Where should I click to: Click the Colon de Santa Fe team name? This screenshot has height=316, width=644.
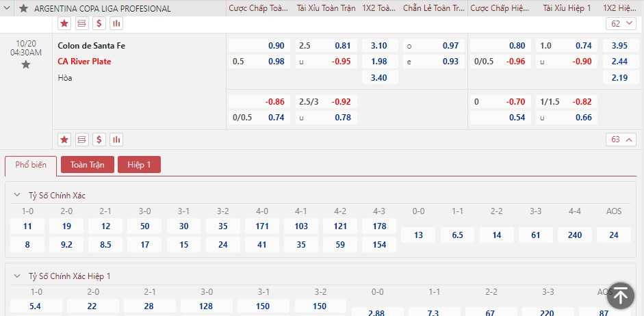[x=92, y=46]
